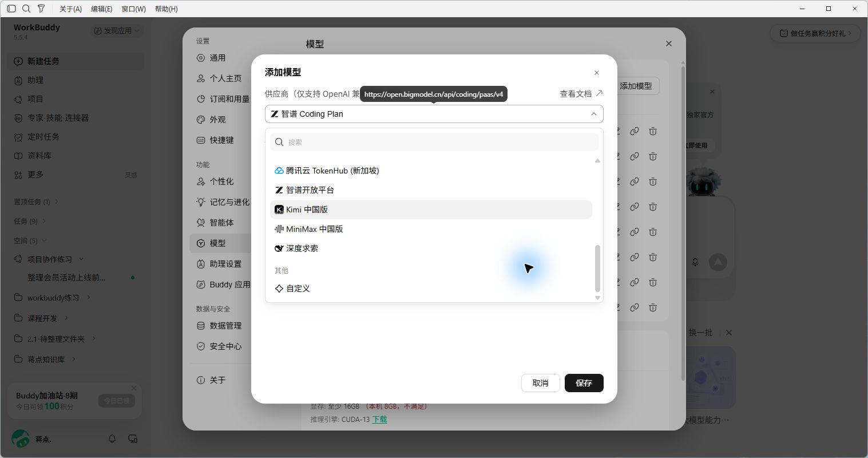Click the 新建任务 plus icon in sidebar

18,61
